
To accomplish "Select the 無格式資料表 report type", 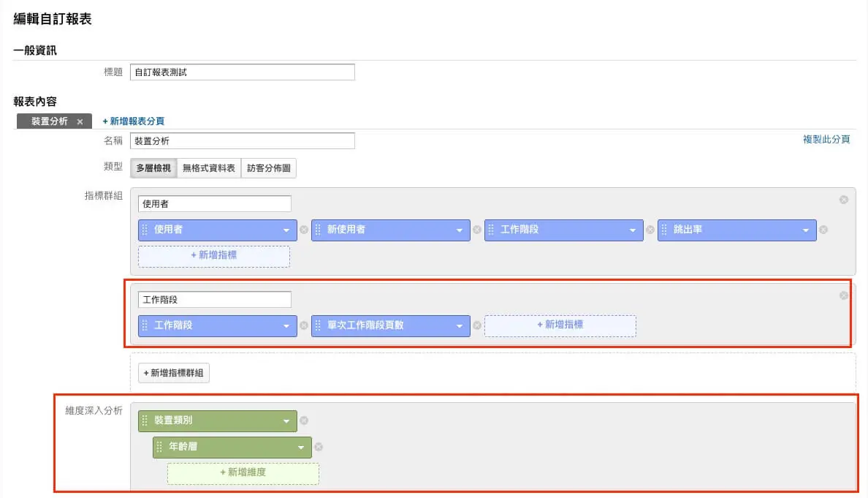I will coord(209,168).
